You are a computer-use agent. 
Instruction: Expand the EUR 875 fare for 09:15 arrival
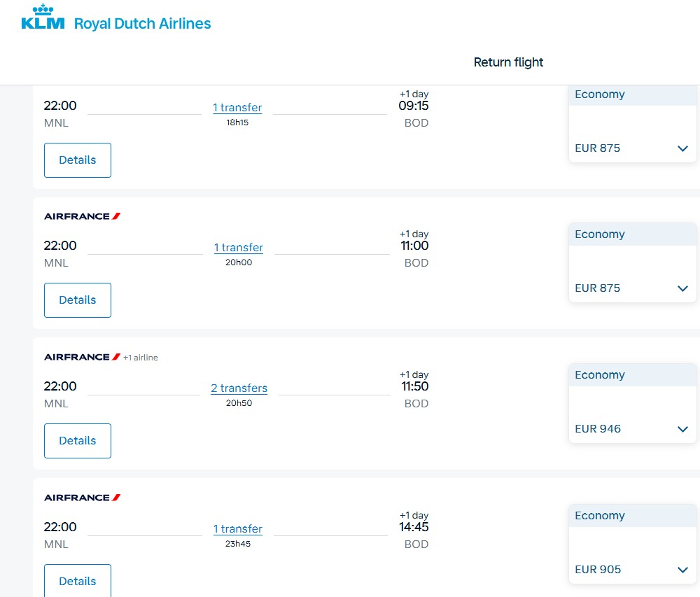[x=682, y=148]
